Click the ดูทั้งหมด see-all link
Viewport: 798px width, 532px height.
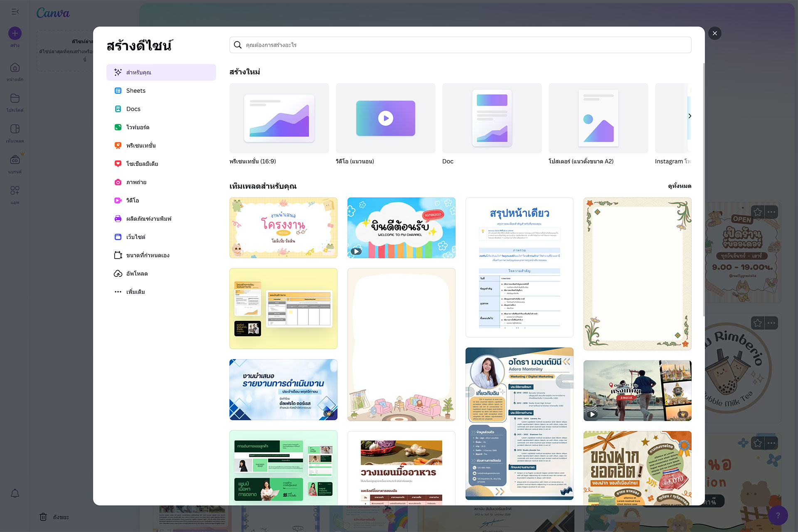[x=679, y=186]
